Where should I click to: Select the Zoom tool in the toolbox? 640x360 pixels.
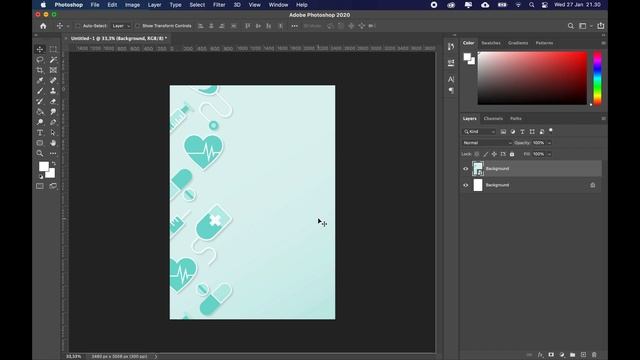click(x=40, y=153)
